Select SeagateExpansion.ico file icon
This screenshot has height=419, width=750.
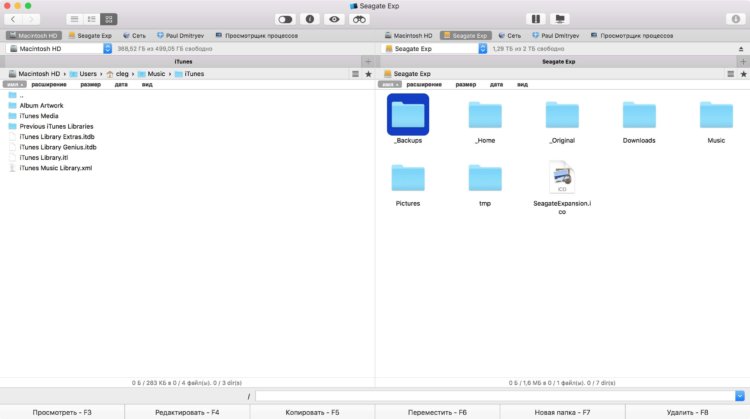562,177
